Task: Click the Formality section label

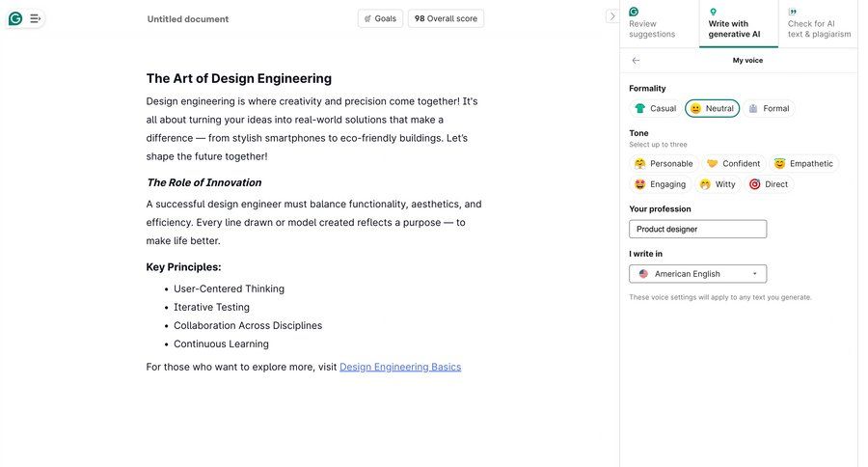Action: [x=647, y=88]
